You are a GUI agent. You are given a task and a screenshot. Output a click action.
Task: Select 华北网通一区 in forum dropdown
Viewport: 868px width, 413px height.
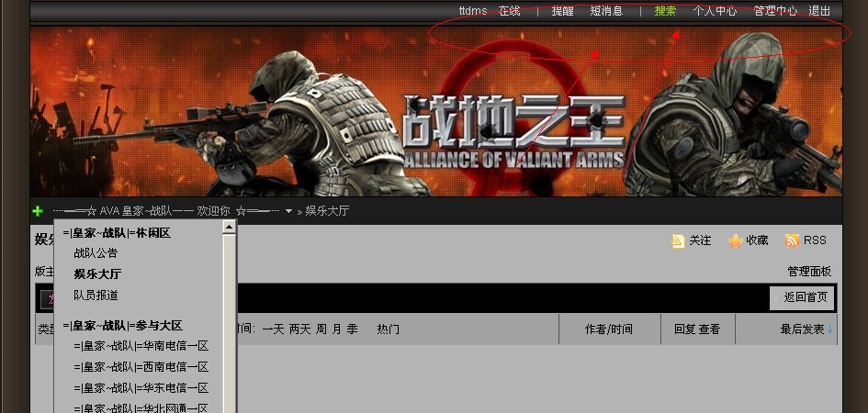[141, 408]
